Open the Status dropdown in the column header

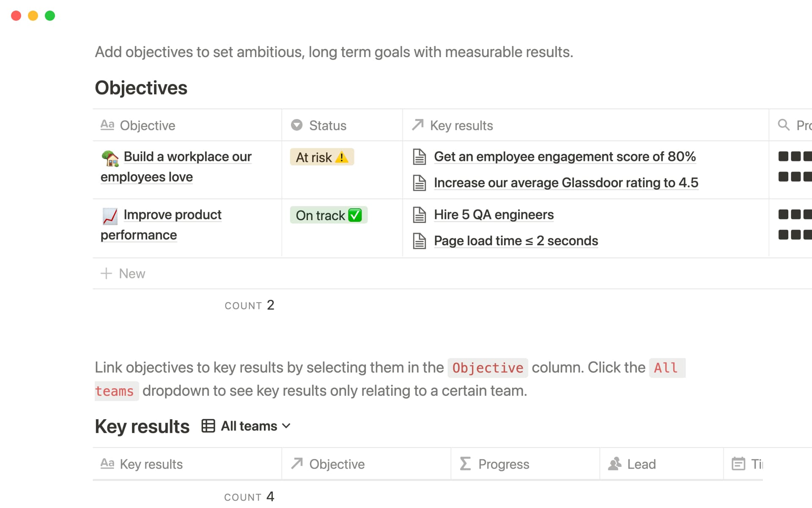point(296,125)
